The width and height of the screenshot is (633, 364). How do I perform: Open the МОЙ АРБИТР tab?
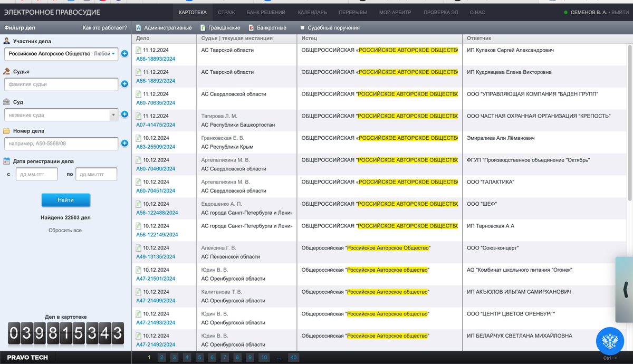click(396, 12)
